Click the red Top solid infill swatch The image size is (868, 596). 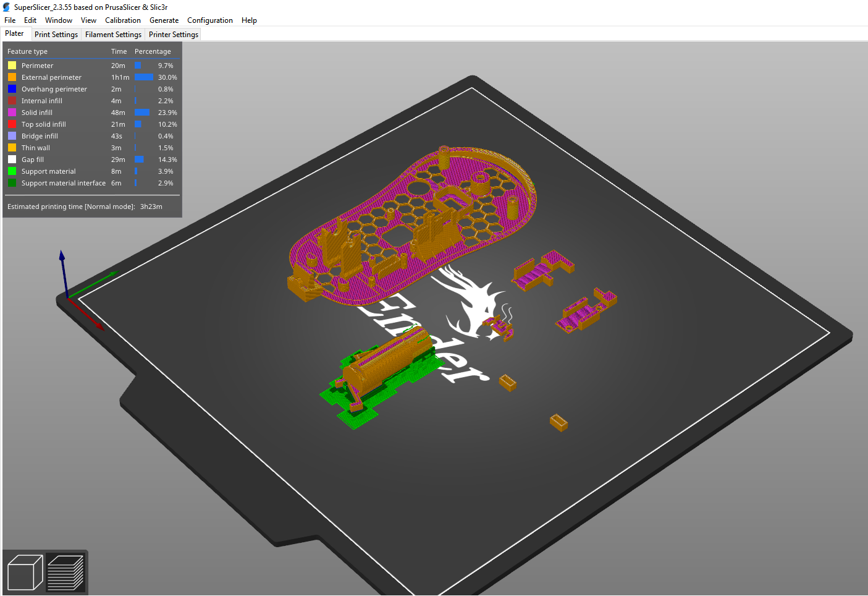tap(12, 124)
